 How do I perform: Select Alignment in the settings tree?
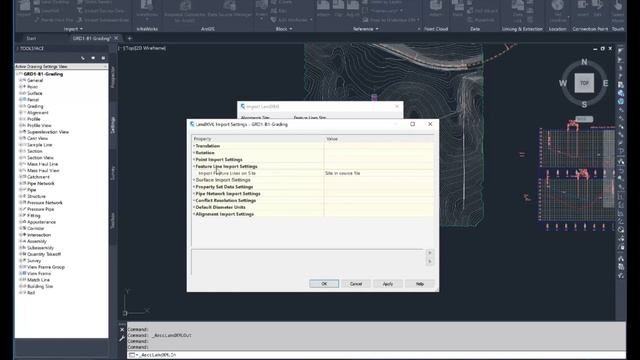coord(38,113)
